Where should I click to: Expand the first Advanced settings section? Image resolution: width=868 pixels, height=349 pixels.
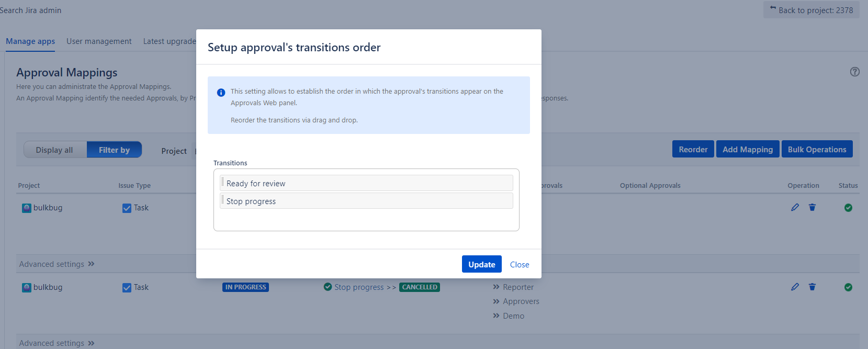57,264
